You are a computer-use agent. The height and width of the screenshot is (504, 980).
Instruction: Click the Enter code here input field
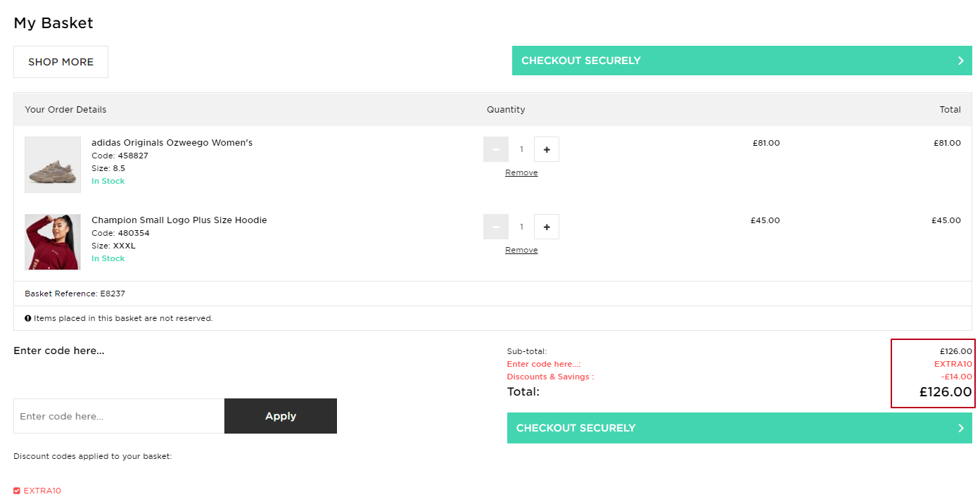[x=118, y=415]
